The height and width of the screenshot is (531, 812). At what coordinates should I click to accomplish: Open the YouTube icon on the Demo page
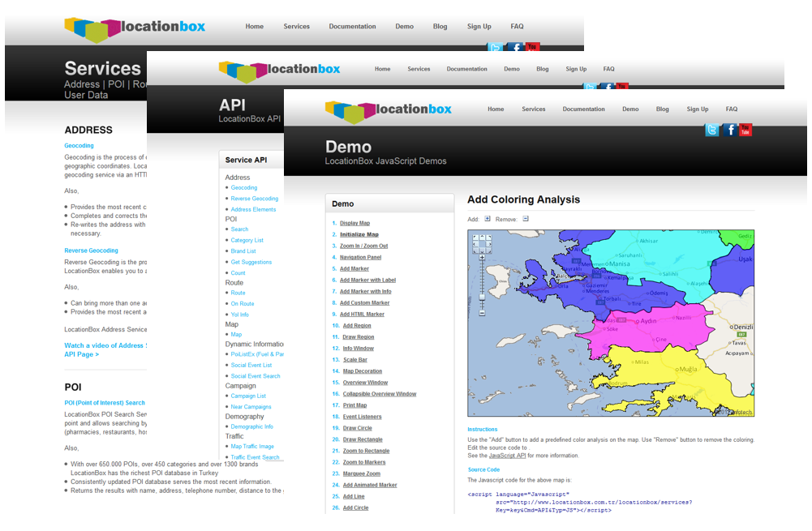(745, 130)
